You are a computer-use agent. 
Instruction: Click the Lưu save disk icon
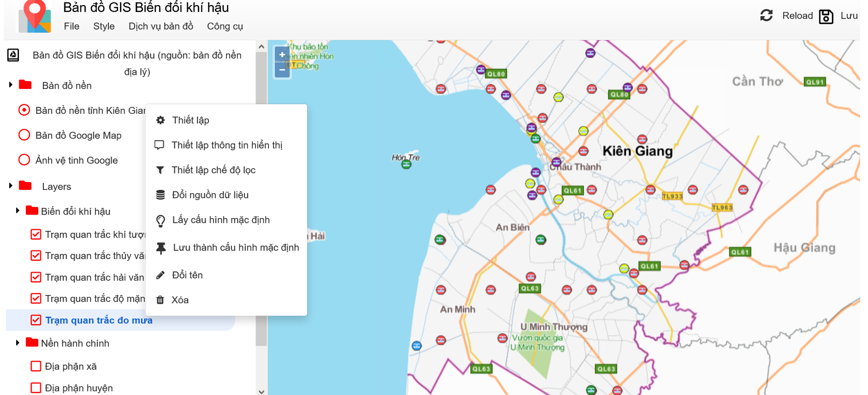(x=826, y=16)
